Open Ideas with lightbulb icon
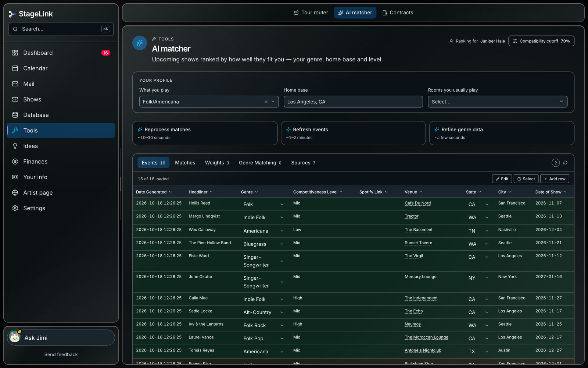Screen dimensions: 588x368 click(61, 146)
